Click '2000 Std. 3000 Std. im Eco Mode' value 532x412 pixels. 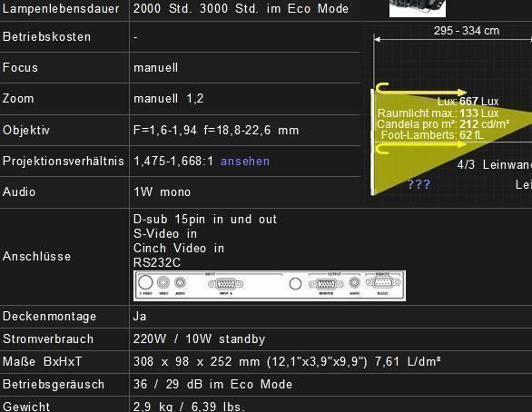241,8
